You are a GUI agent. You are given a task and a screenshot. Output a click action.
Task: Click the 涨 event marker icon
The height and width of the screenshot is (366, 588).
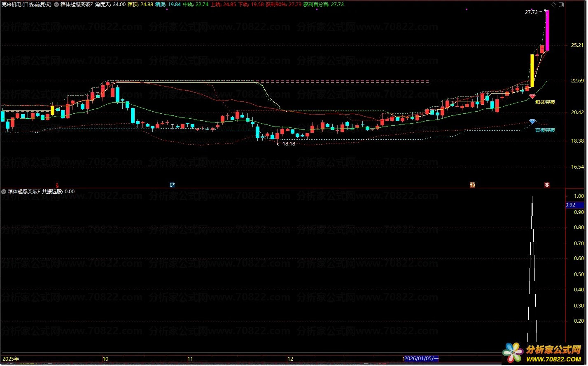click(x=547, y=185)
